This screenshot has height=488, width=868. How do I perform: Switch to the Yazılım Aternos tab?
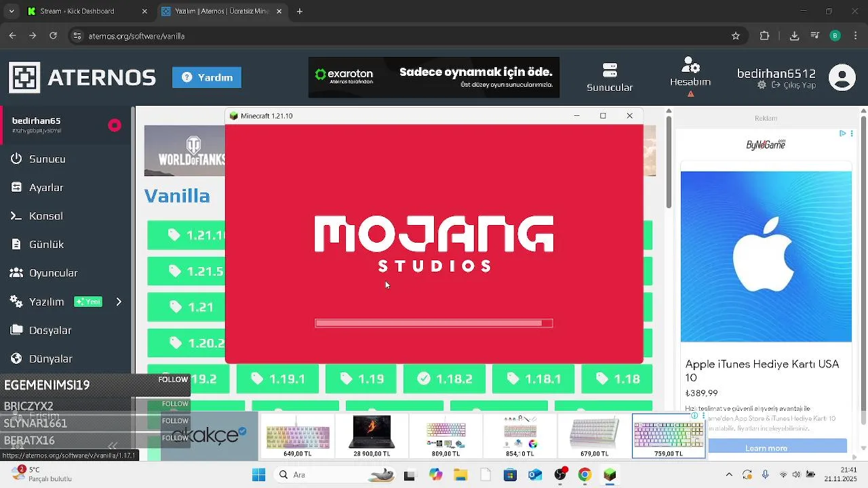coord(222,12)
